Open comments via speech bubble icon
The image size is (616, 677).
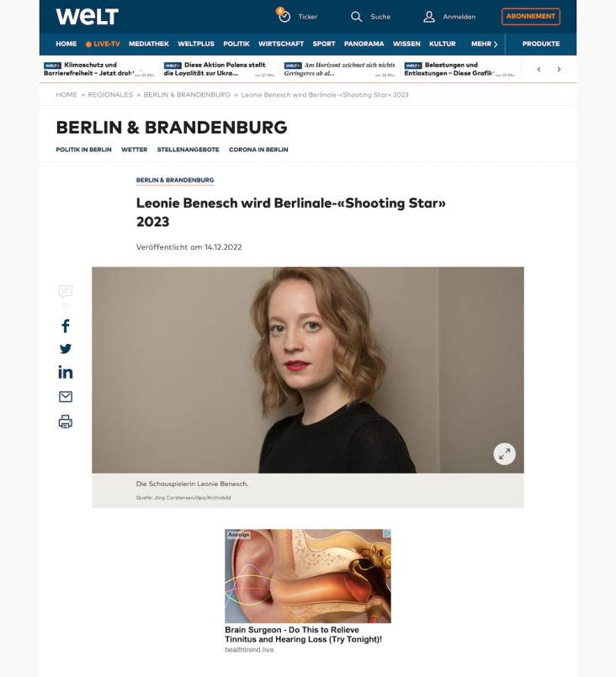tap(66, 292)
